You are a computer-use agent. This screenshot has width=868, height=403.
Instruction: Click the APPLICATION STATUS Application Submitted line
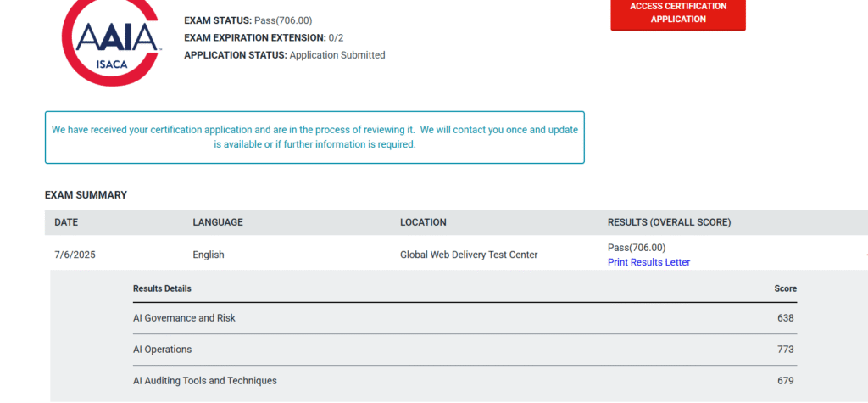(285, 55)
